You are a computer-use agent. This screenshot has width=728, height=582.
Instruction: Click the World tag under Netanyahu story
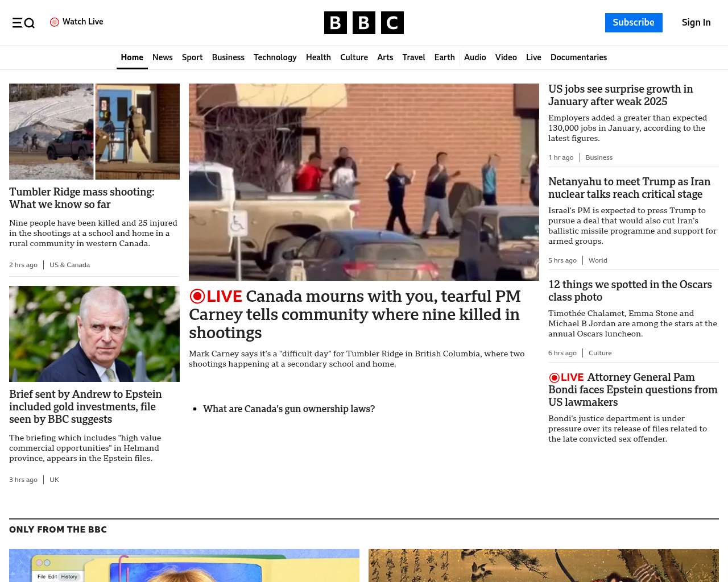[x=598, y=260]
